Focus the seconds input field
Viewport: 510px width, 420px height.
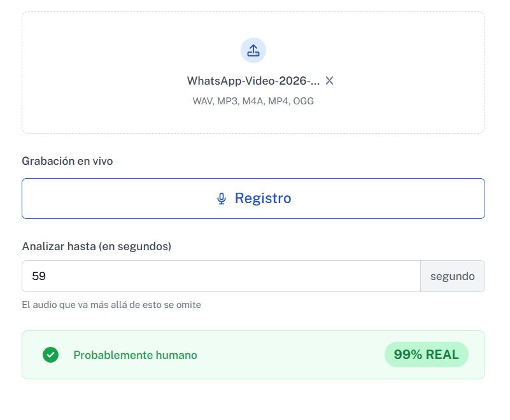(221, 276)
